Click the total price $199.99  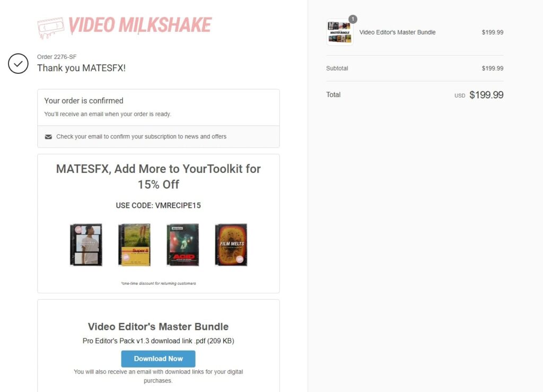pyautogui.click(x=486, y=95)
